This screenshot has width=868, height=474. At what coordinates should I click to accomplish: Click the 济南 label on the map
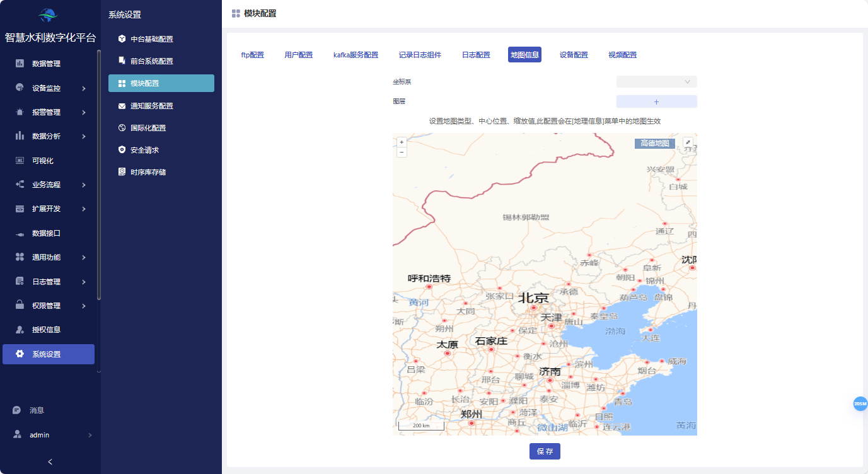point(550,371)
